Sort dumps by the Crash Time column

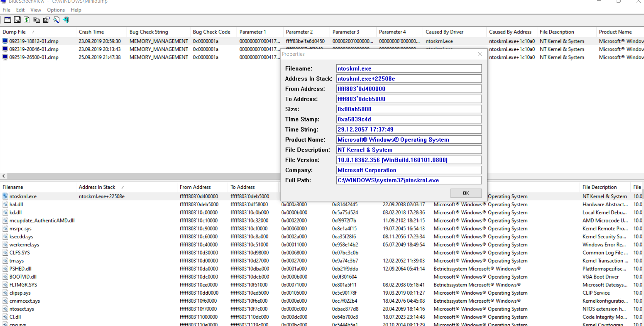(x=102, y=32)
